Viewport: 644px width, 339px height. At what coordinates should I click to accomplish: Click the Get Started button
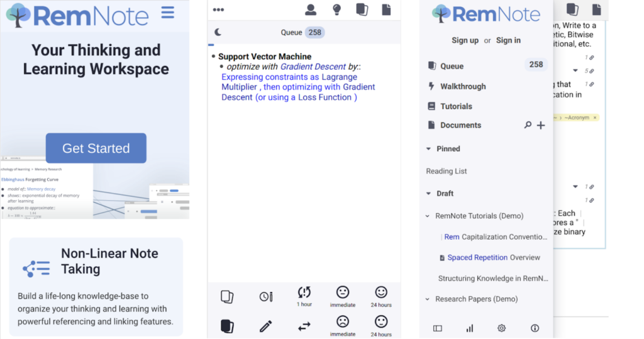pyautogui.click(x=96, y=148)
